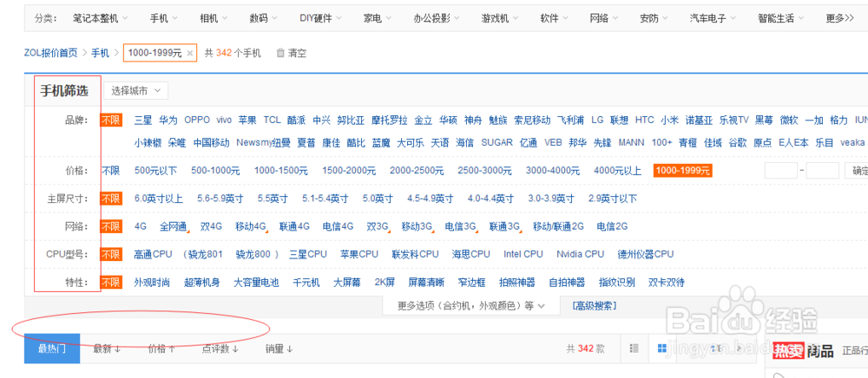Select 不限 in the 主屏尺寸 row
Image resolution: width=868 pixels, height=378 pixels.
tap(111, 199)
